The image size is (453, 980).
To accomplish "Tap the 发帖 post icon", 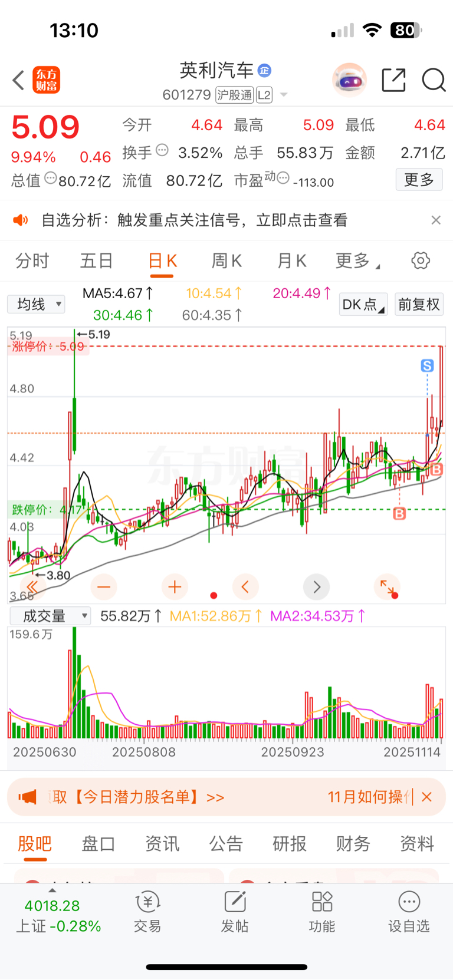I will pyautogui.click(x=235, y=912).
